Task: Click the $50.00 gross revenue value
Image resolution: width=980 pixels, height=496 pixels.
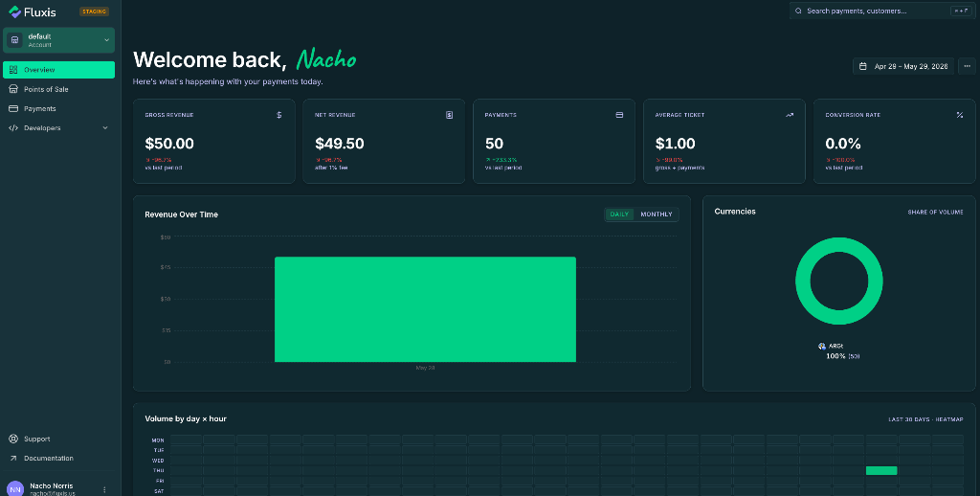Action: click(169, 144)
